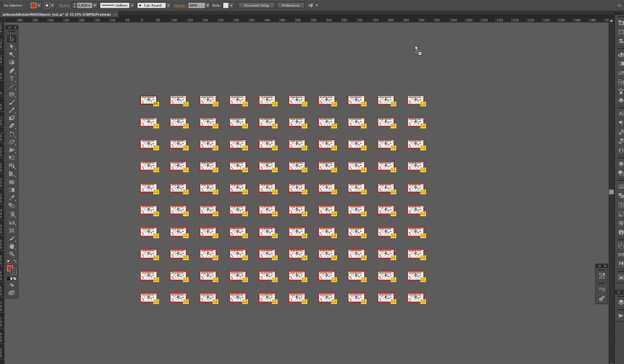Click red fill swatch in control bar

pyautogui.click(x=34, y=5)
